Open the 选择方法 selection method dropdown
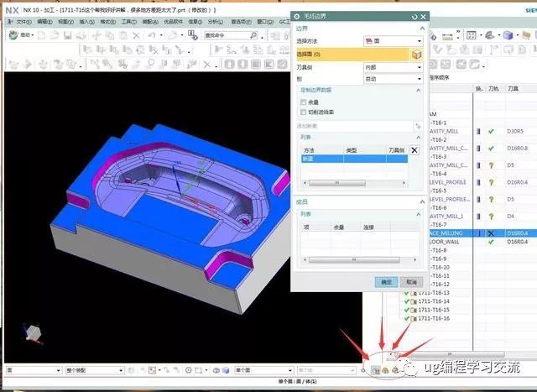This screenshot has width=537, height=392. click(393, 41)
